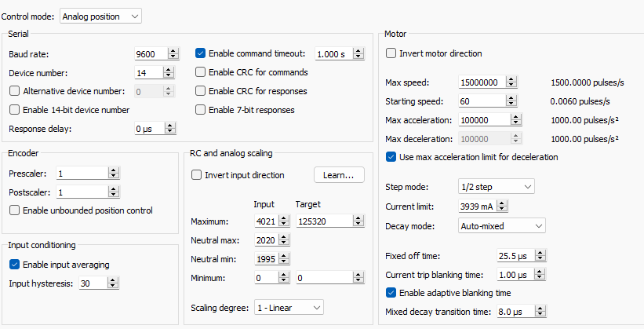Check Enable CRC for commands

click(201, 72)
